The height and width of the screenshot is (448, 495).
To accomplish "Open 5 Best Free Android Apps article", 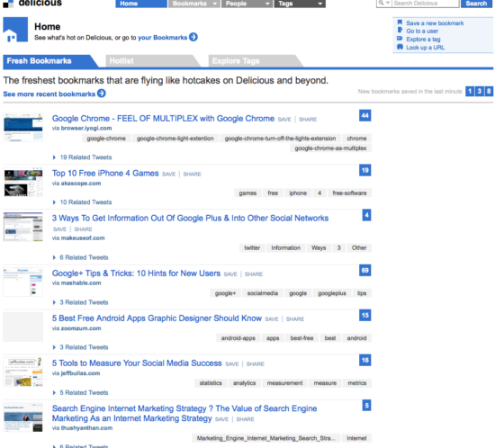I will pyautogui.click(x=157, y=318).
